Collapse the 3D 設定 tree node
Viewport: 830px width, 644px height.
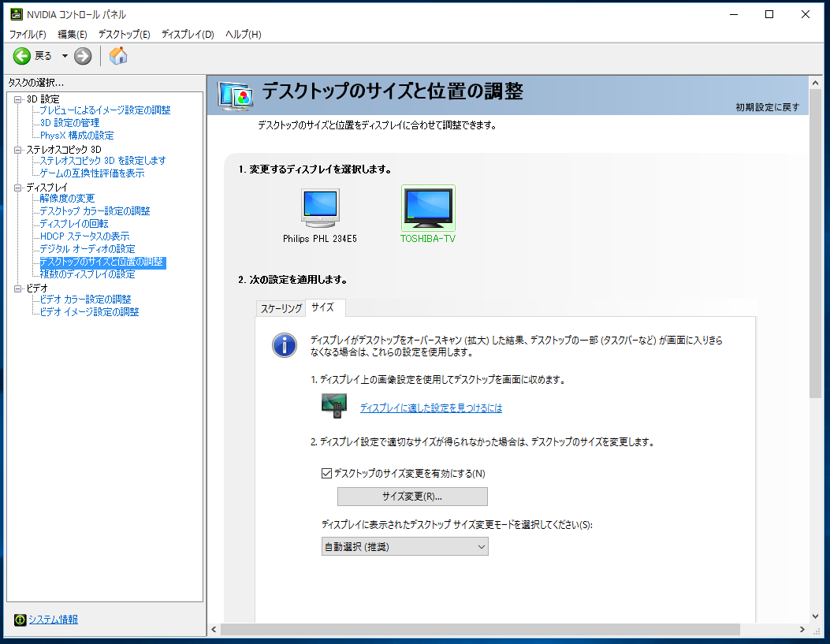pos(18,99)
